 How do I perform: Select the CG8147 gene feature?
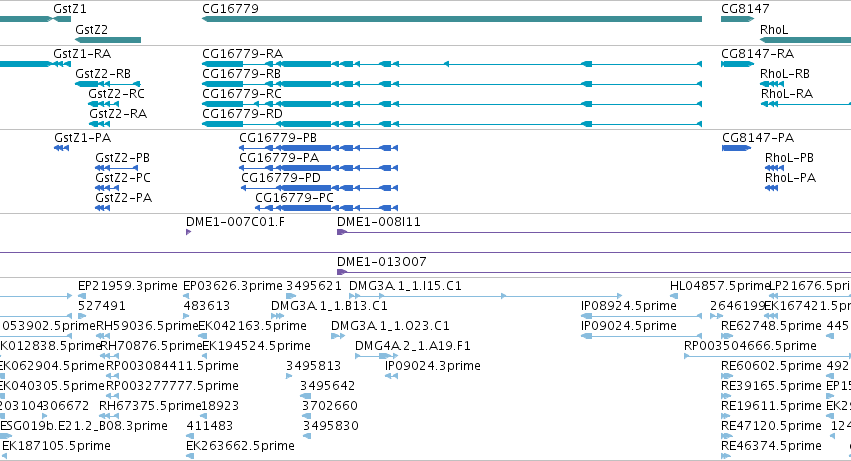click(x=737, y=19)
